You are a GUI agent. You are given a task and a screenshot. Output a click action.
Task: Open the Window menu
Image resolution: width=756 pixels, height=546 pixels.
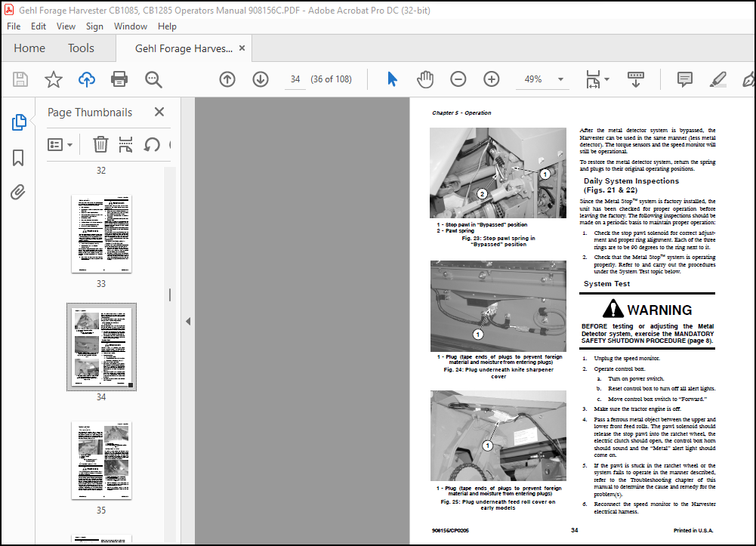pos(130,26)
